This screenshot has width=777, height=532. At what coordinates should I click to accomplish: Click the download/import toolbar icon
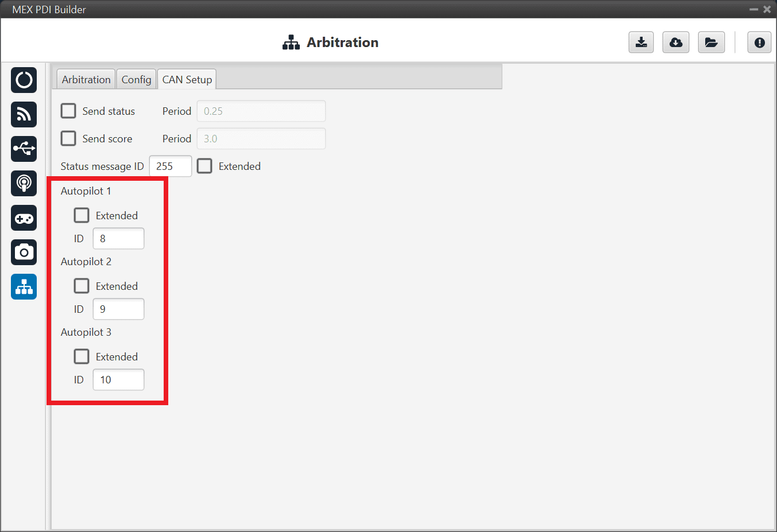pos(641,42)
